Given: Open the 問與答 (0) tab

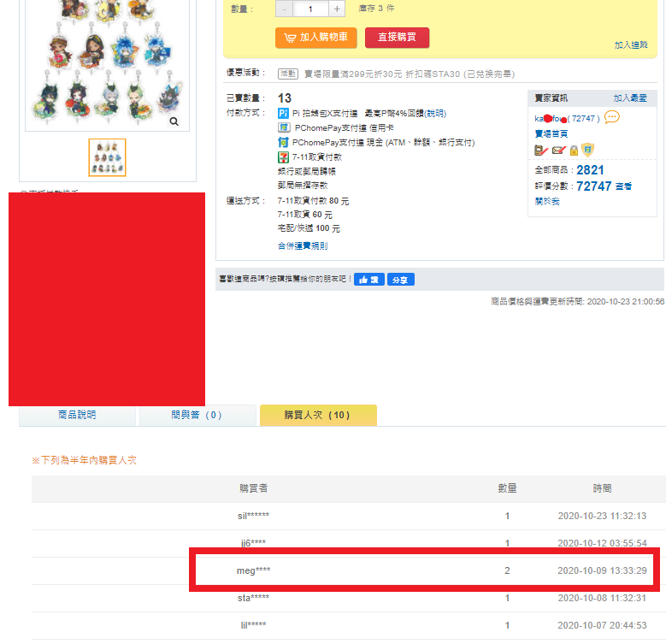Looking at the screenshot, I should click(197, 415).
